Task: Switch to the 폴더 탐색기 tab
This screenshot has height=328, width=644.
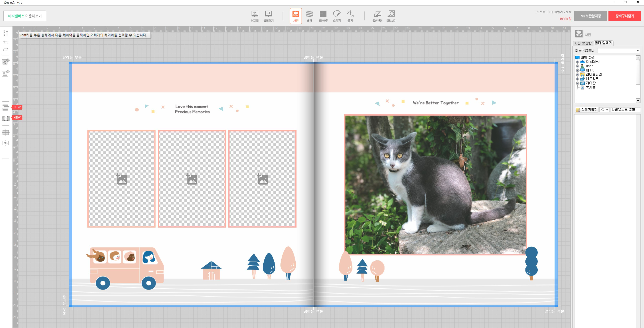Action: pyautogui.click(x=603, y=43)
